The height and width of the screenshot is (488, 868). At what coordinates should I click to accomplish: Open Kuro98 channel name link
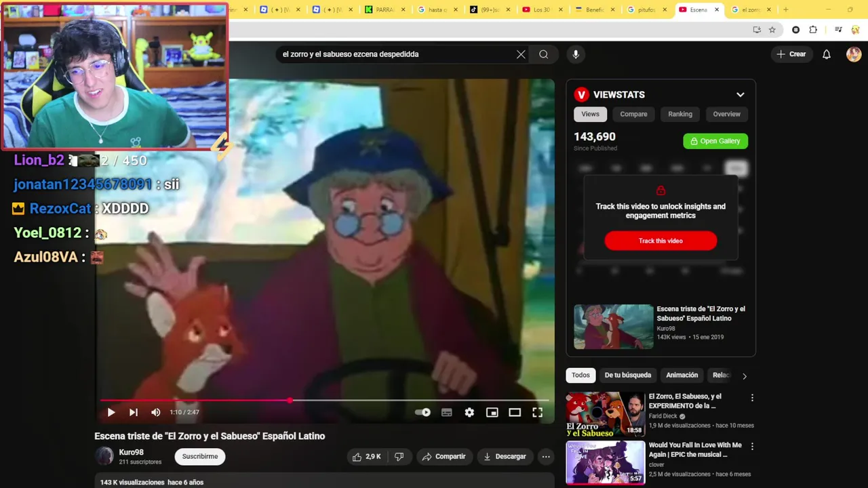click(132, 452)
